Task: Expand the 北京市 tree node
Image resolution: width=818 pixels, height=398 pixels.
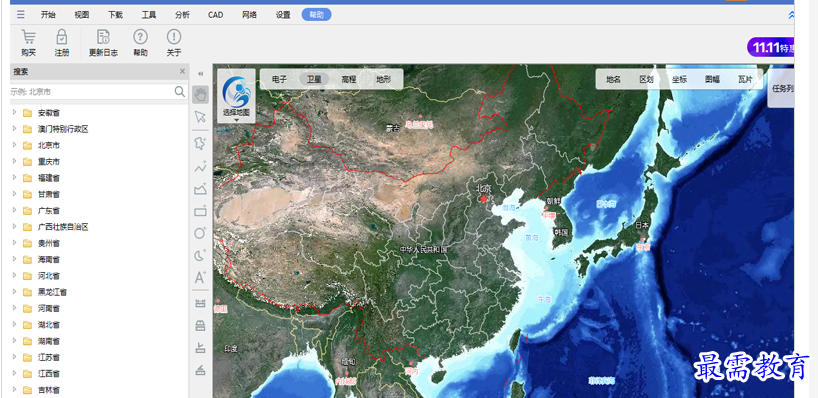Action: click(x=15, y=144)
